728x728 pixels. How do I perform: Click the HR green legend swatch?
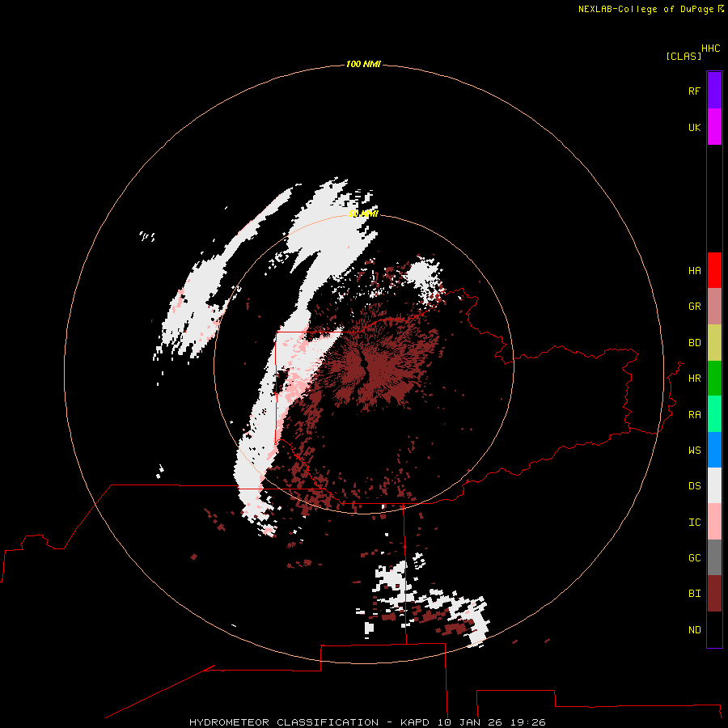(x=714, y=378)
